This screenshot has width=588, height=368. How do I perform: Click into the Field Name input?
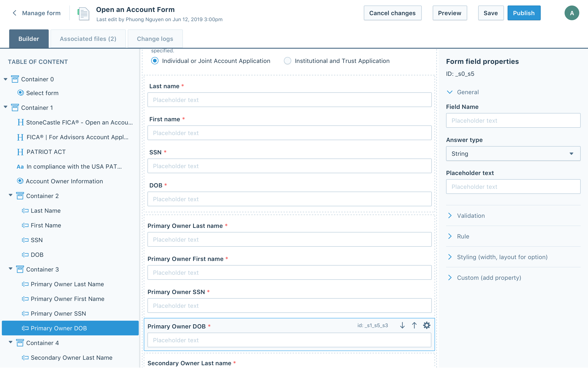coord(513,120)
